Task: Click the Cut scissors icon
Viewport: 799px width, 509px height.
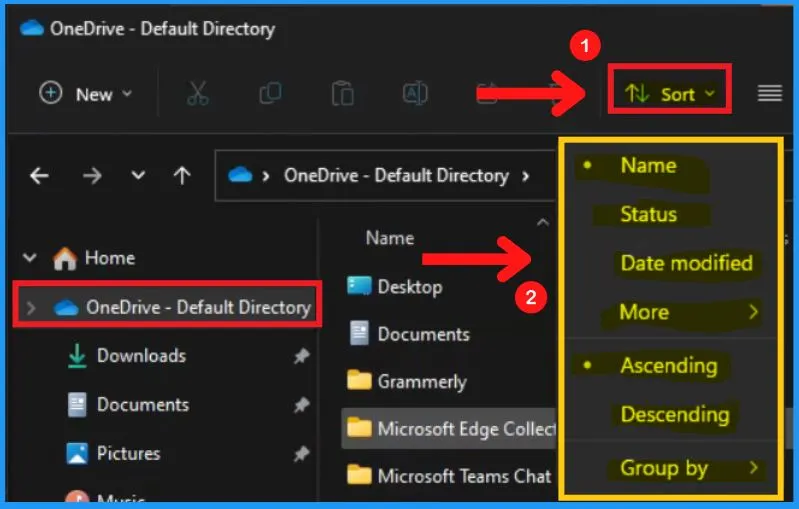Action: tap(198, 94)
